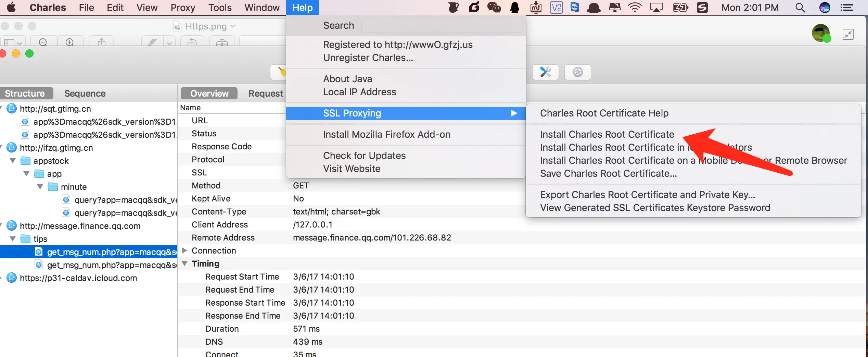Click the collapse arrows icon near the avatar

[848, 34]
